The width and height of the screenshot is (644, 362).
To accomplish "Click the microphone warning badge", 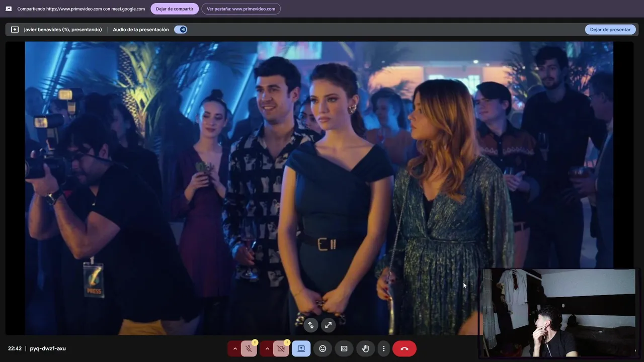I will tap(255, 342).
